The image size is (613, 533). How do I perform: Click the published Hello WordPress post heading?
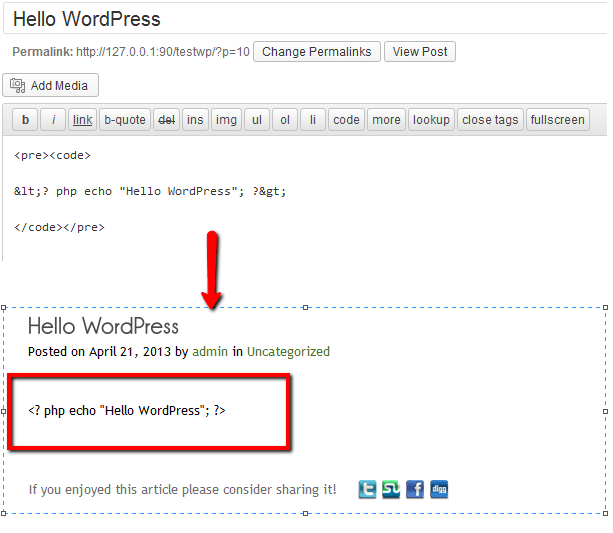(x=103, y=326)
